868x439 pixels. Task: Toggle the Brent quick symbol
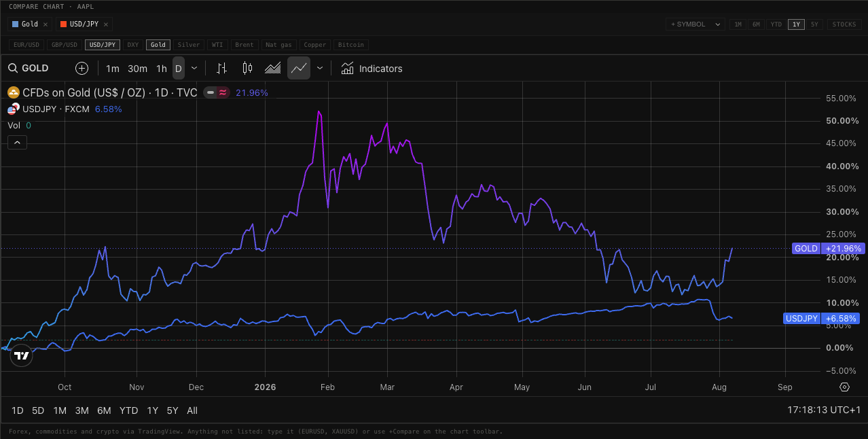[x=245, y=45]
